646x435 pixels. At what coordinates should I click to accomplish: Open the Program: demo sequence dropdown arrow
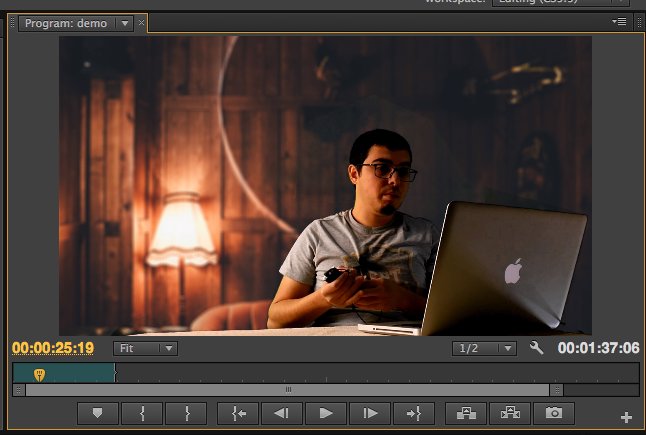pos(125,23)
